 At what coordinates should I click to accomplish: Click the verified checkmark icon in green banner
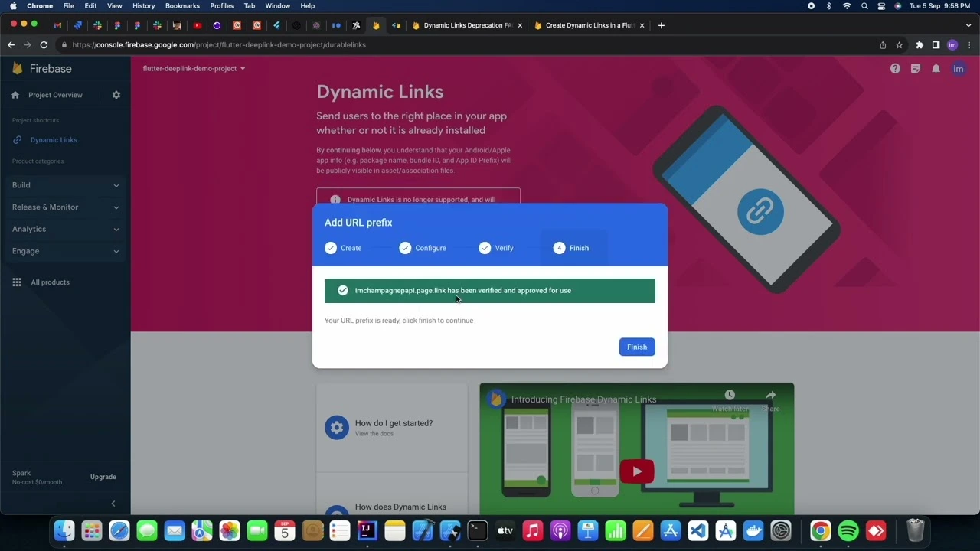point(343,290)
